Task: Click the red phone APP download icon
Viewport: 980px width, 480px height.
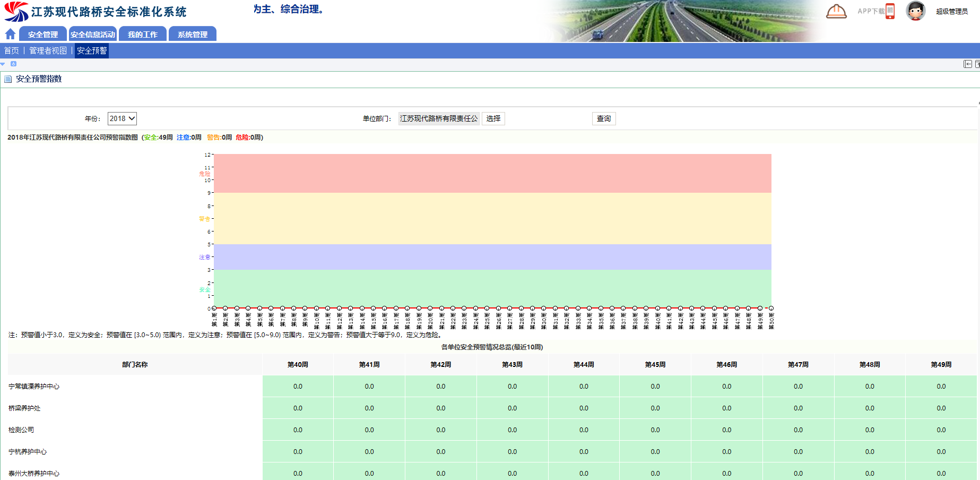Action: pos(890,11)
